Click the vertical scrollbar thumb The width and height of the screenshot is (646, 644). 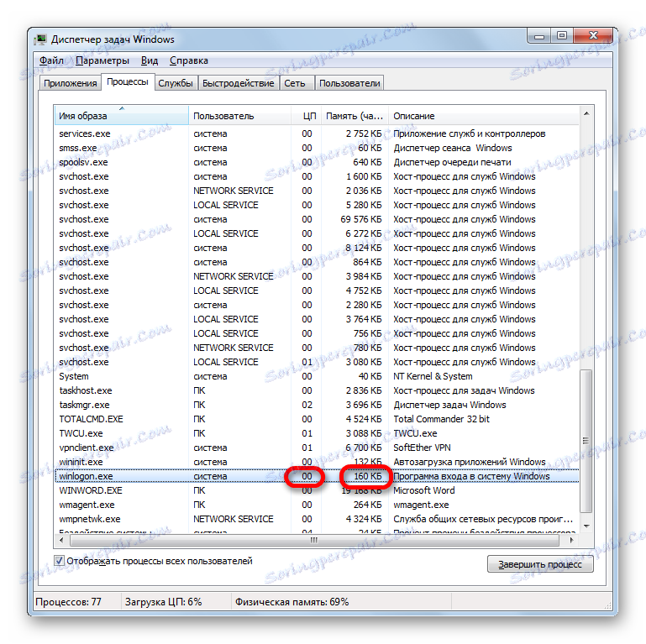(x=586, y=441)
